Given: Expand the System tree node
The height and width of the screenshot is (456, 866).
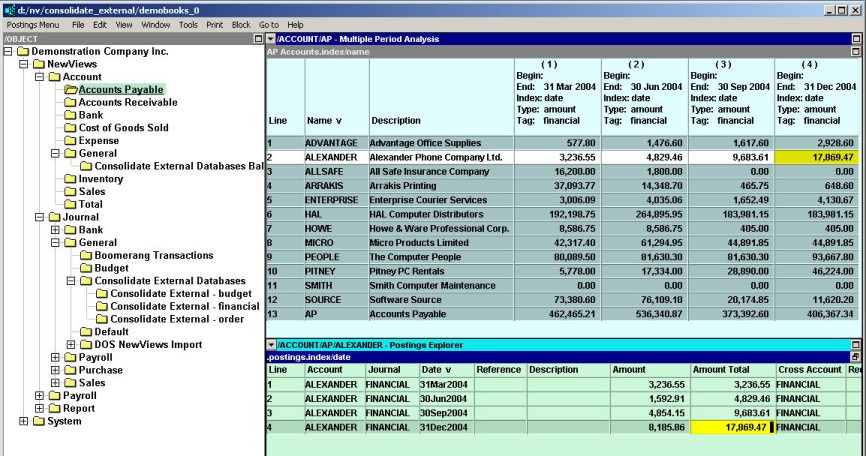Looking at the screenshot, I should (x=25, y=421).
